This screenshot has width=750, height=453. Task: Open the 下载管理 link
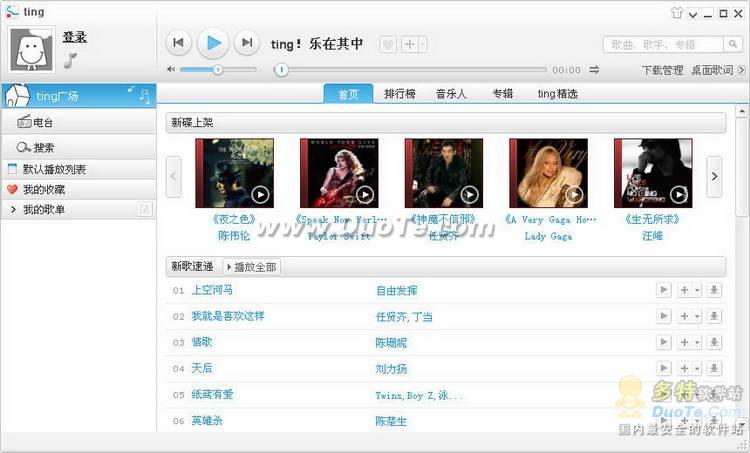point(662,70)
